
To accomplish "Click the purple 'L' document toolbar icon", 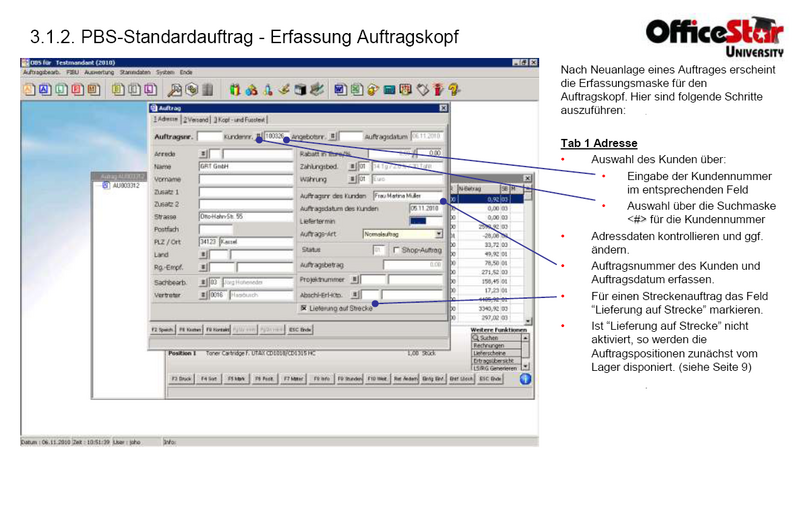I will [150, 90].
